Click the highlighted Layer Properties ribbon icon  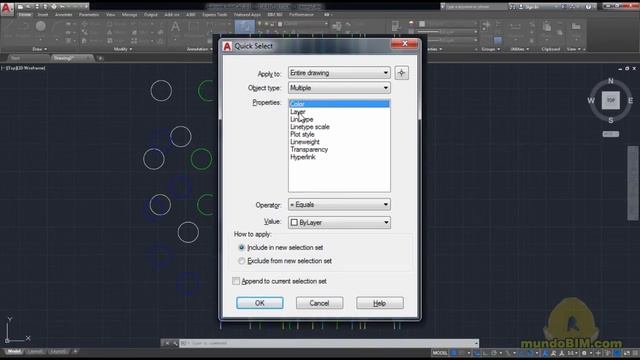point(245,27)
